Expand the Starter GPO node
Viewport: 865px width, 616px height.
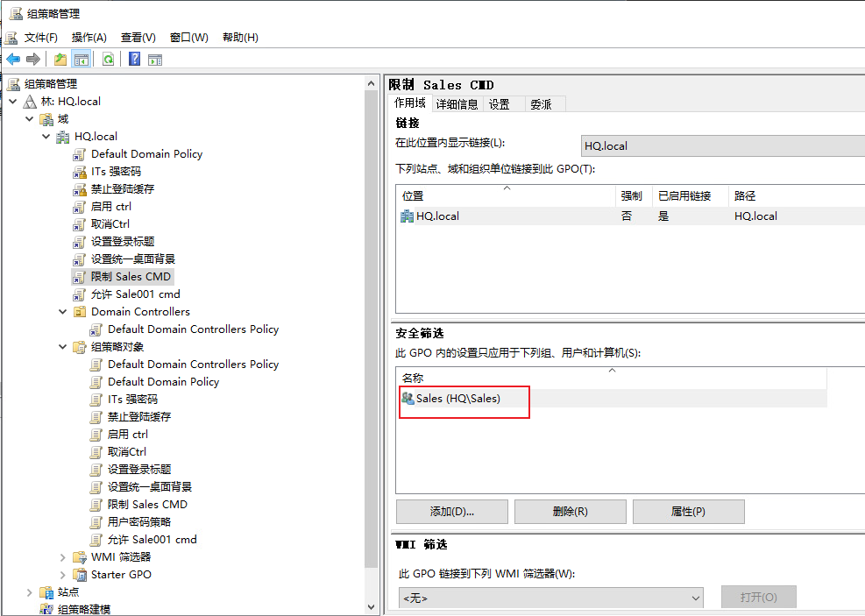coord(63,575)
